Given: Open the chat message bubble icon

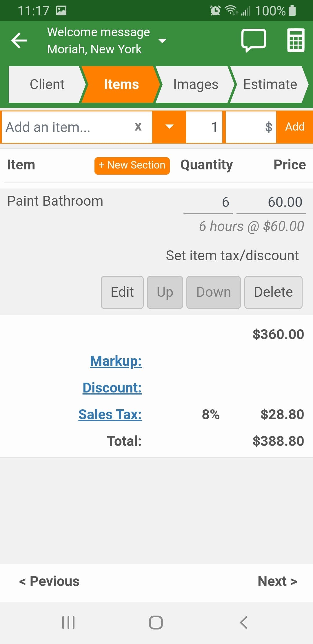Looking at the screenshot, I should click(254, 40).
